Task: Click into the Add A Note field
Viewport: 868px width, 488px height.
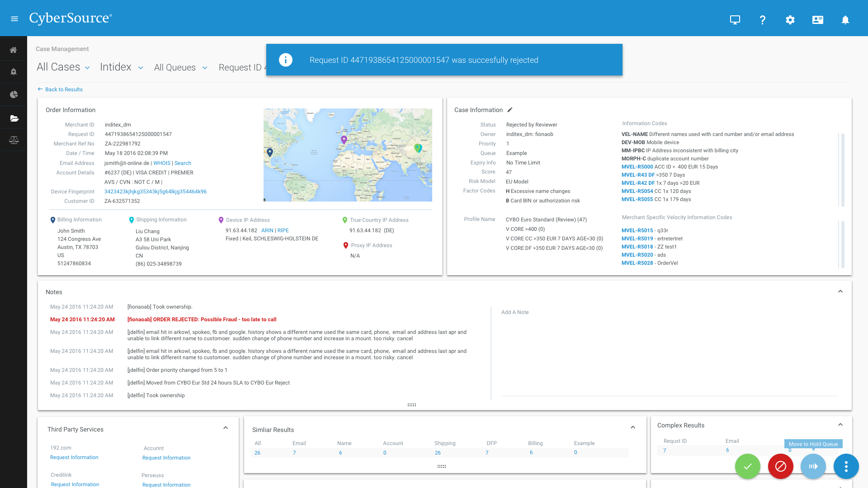Action: point(669,352)
